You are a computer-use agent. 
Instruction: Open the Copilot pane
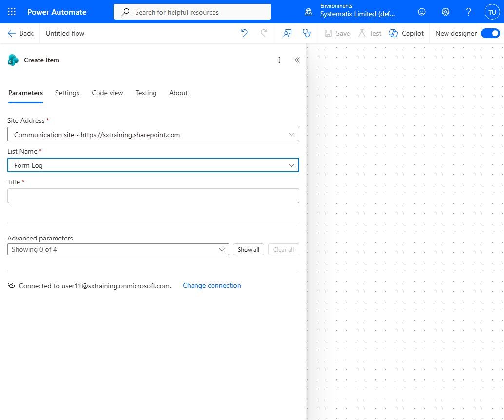pyautogui.click(x=407, y=33)
